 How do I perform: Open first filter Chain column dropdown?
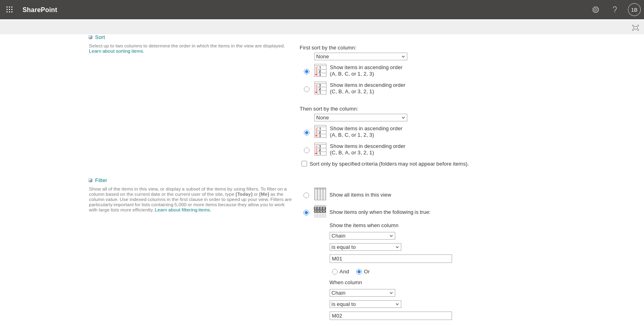pyautogui.click(x=362, y=236)
